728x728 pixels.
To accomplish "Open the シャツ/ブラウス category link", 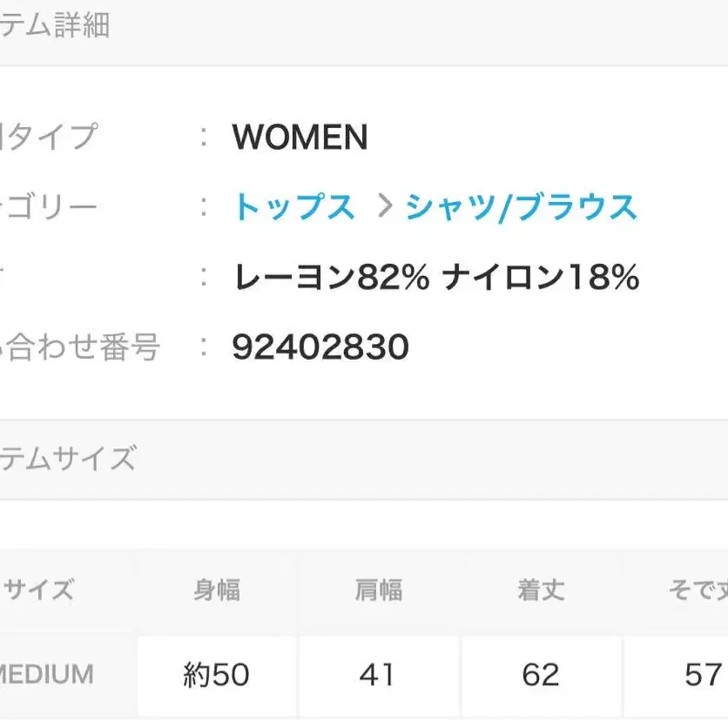I will [522, 207].
